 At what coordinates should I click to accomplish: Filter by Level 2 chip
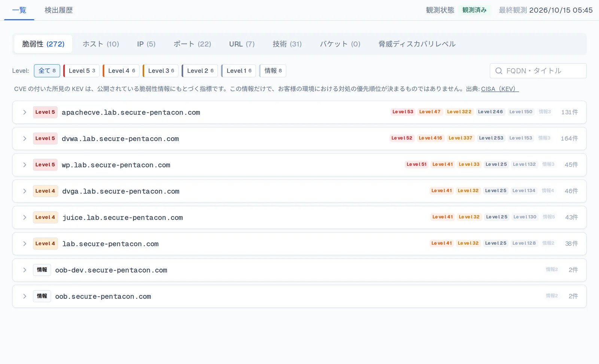[200, 71]
